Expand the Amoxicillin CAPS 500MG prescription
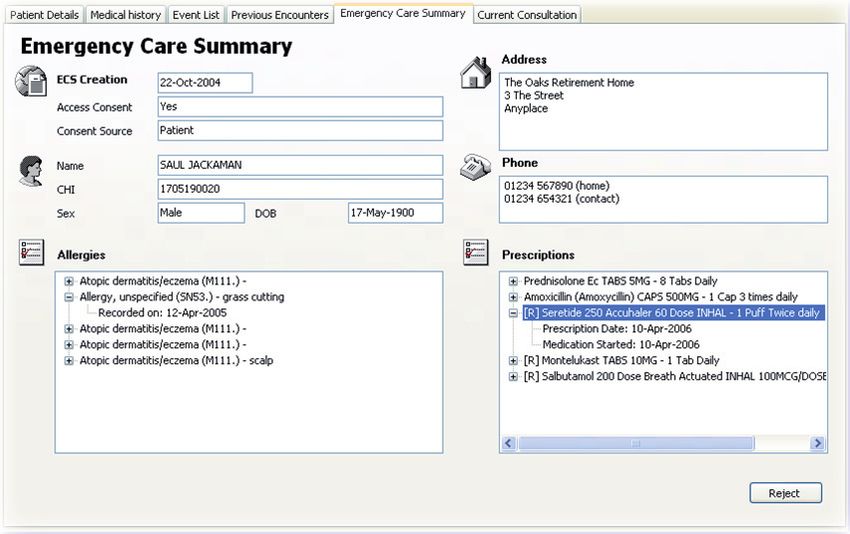Screen dimensions: 850x534 (513, 297)
